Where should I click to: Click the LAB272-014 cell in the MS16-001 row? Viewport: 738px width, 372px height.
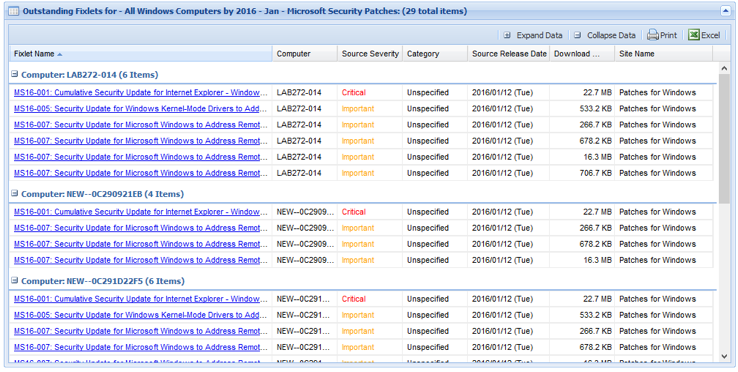click(299, 92)
